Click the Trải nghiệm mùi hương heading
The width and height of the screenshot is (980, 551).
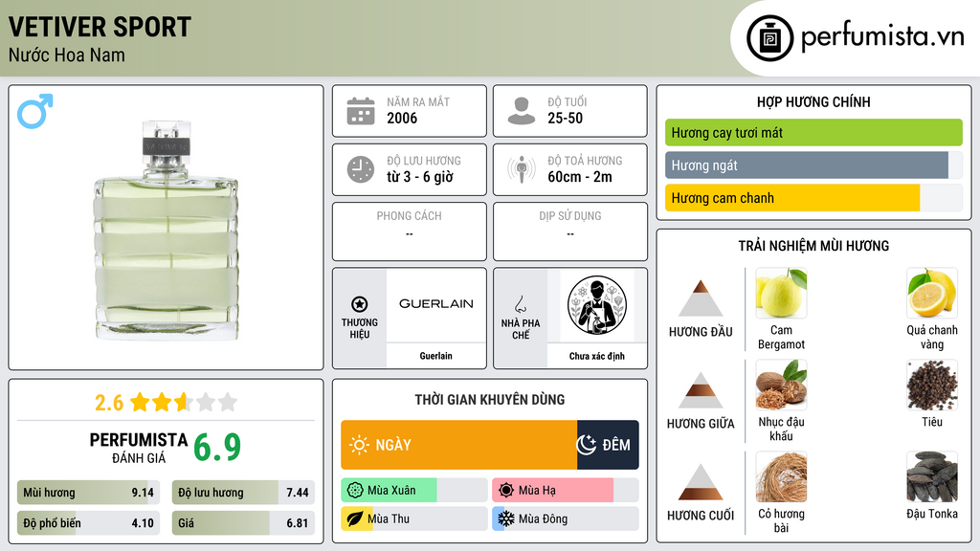tap(813, 246)
